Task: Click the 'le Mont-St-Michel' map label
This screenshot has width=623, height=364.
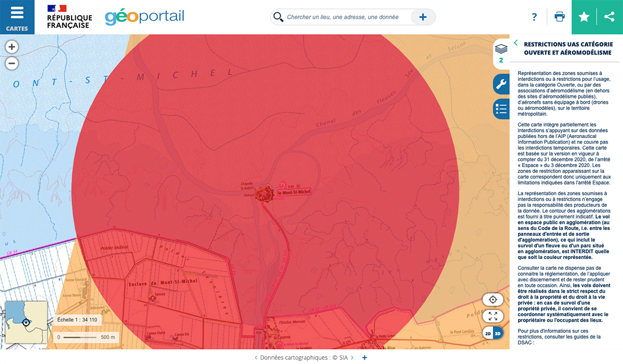Action: (294, 193)
